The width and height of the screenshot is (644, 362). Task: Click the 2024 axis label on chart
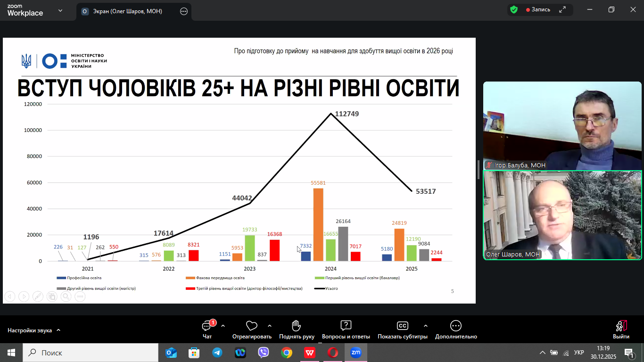[x=331, y=268]
